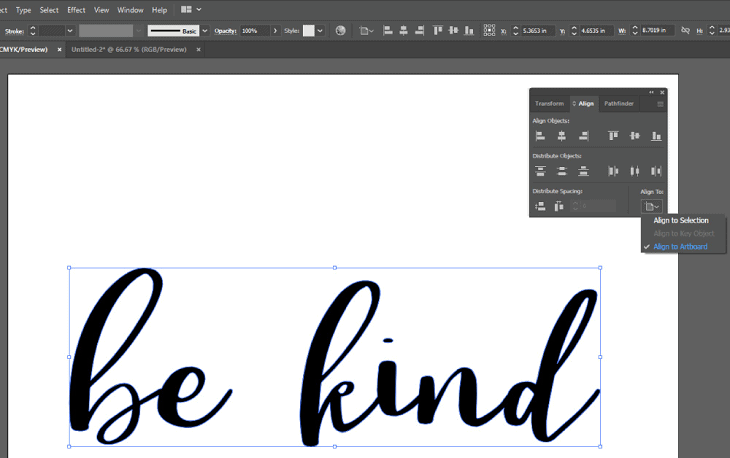Open the graphic style dropdown arrow

point(320,31)
